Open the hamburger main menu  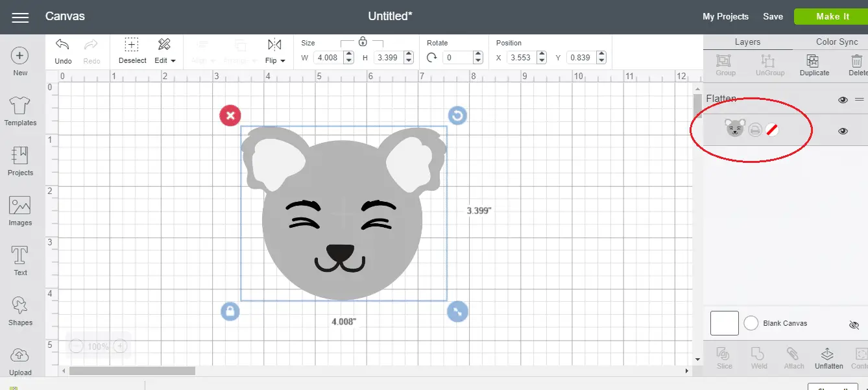[x=20, y=17]
